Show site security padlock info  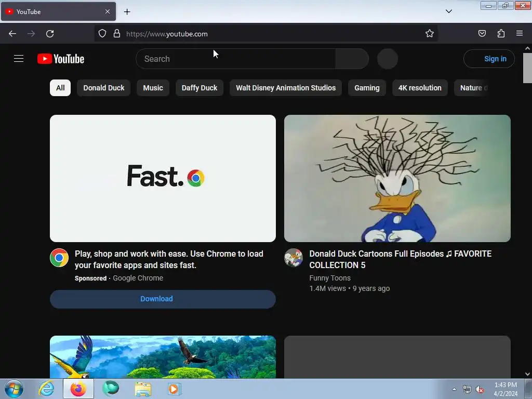click(x=117, y=34)
